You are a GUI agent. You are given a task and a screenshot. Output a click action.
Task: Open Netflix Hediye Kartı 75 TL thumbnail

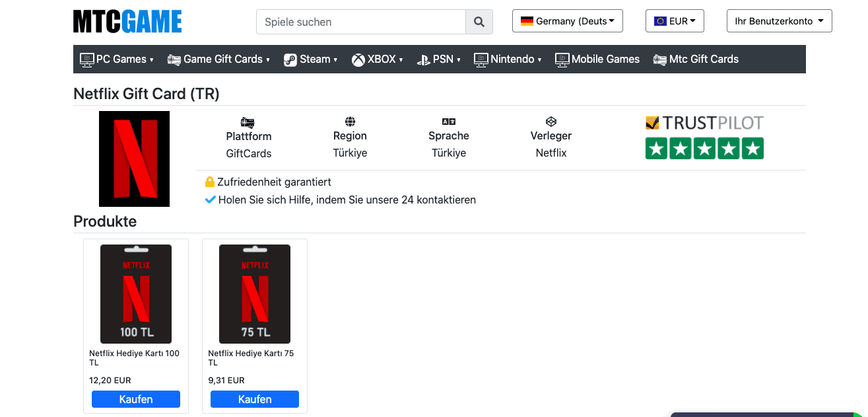pos(255,293)
